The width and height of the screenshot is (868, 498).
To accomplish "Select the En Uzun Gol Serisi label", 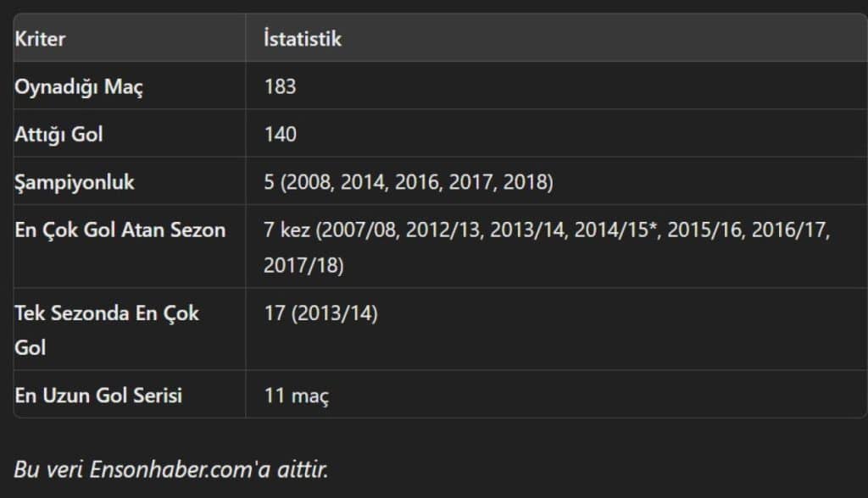I will 98,396.
